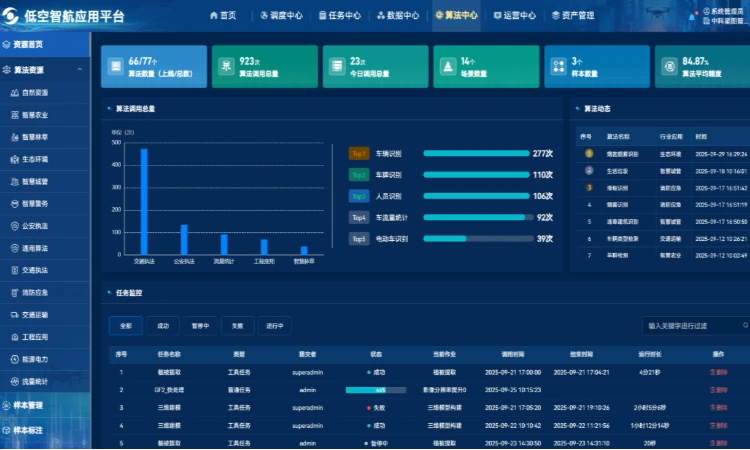Click the progress bar of task row 2
750x450 pixels.
376,390
